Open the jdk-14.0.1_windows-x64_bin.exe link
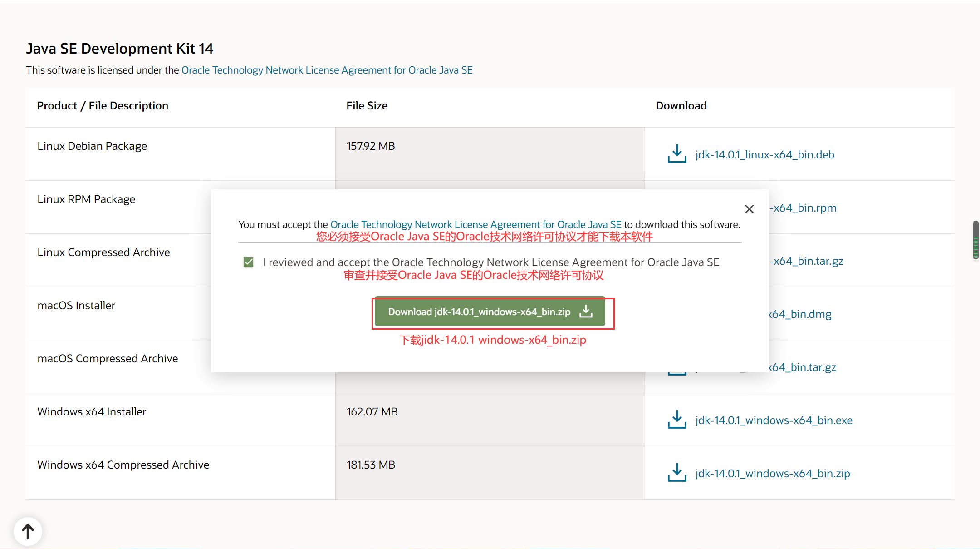The width and height of the screenshot is (980, 549). point(774,420)
